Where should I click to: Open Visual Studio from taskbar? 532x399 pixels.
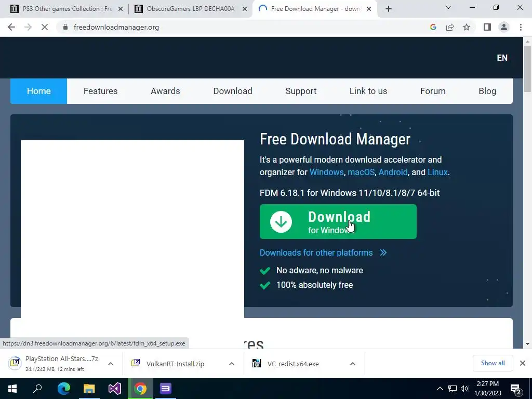[115, 389]
